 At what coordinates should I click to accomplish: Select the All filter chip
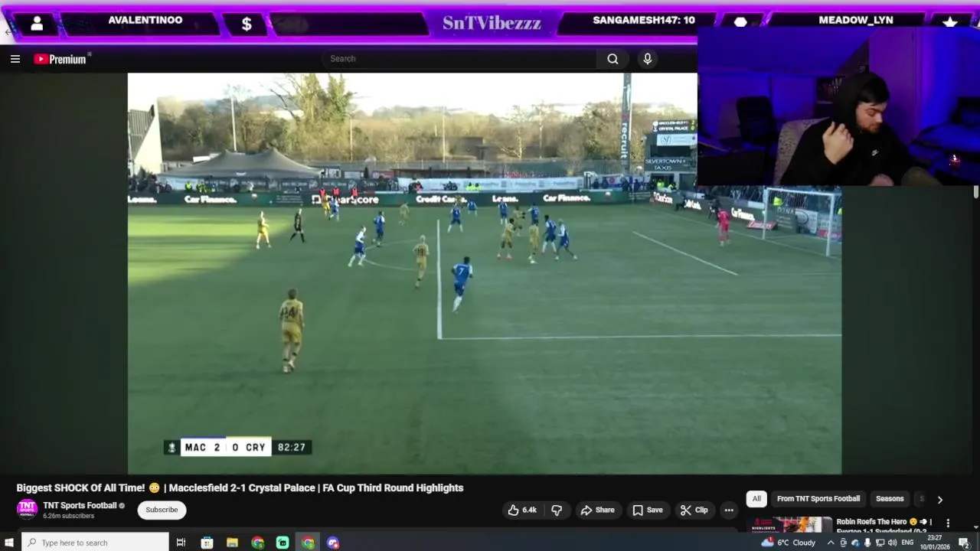(756, 498)
